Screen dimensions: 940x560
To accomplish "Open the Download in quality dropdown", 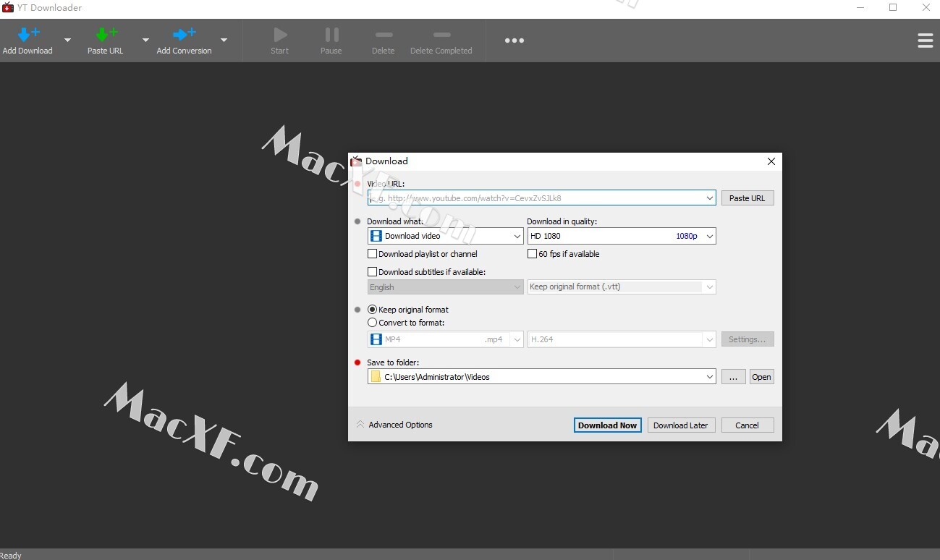I will point(622,236).
